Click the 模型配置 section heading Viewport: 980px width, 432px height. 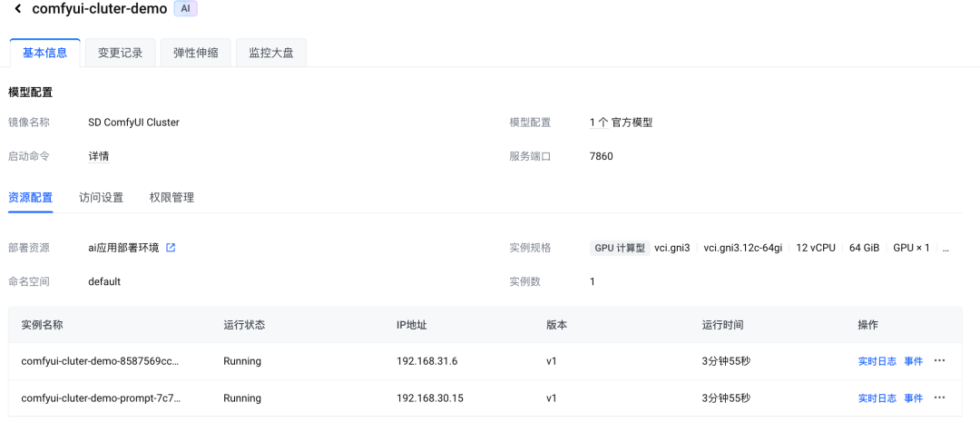coord(31,93)
